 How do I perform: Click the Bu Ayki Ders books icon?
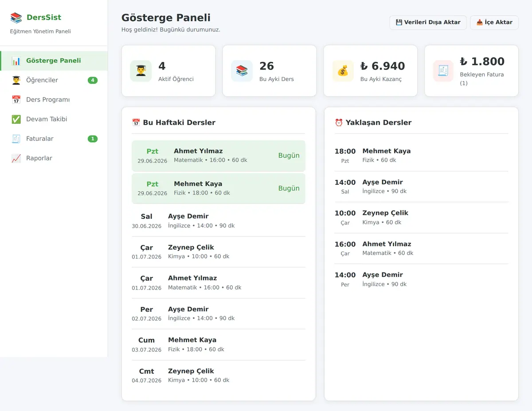pos(242,71)
